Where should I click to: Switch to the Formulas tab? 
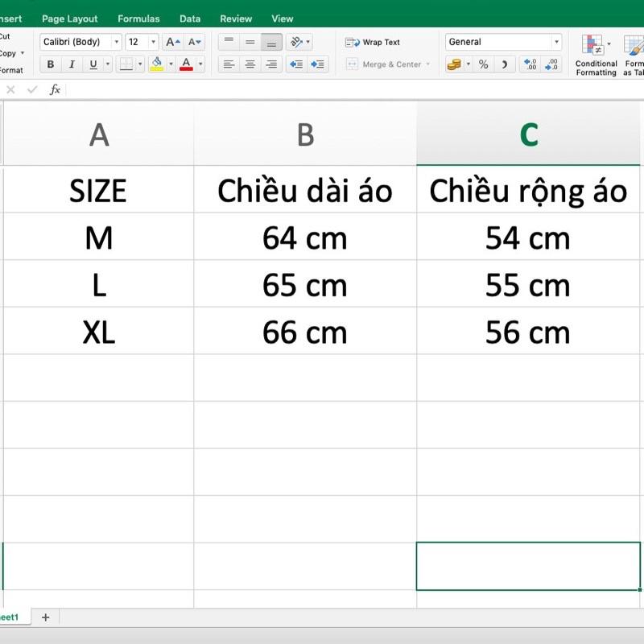[138, 19]
